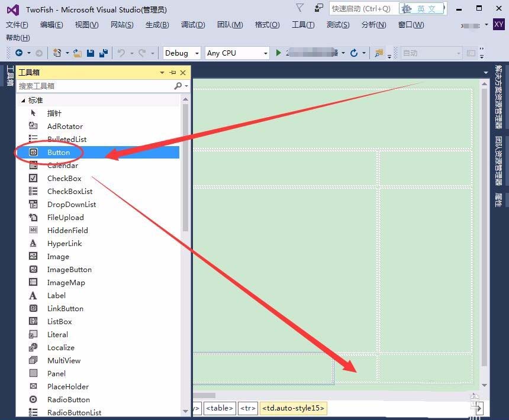The width and height of the screenshot is (509, 420).
Task: Click the Save icon on the toolbar
Action: tap(89, 53)
